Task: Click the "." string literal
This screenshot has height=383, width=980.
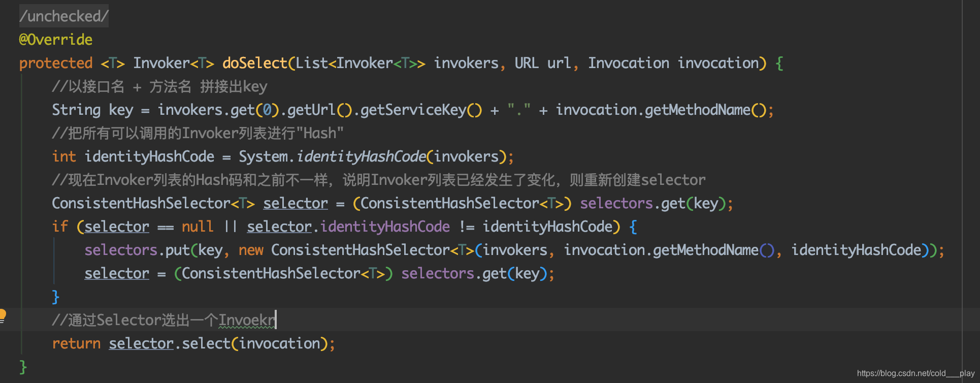Action: click(x=519, y=110)
